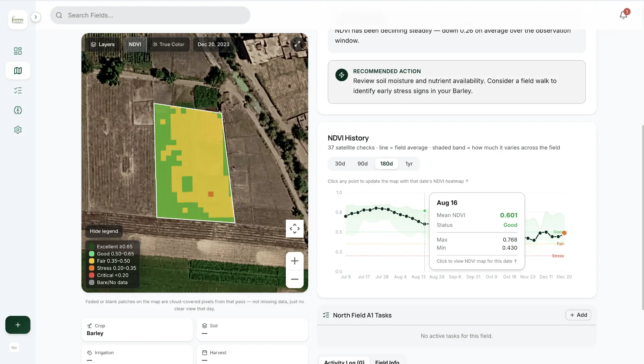Zoom in on the map
Screen dimensions: 644x364
click(x=295, y=261)
